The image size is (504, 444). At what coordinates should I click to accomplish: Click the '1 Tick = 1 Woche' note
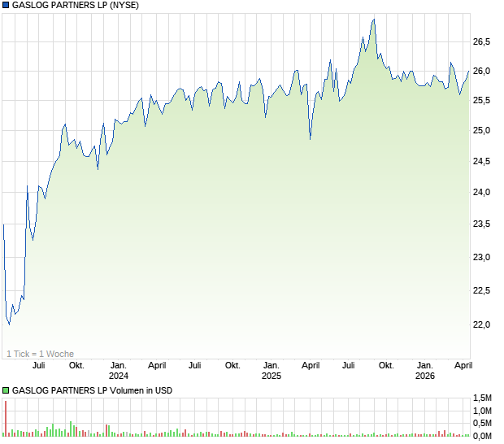click(40, 354)
